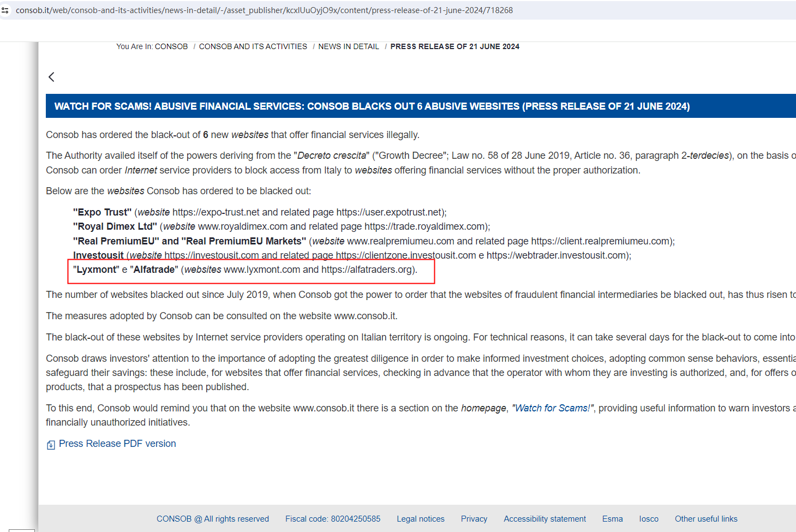Click the Fiscal code: 80204250585 text
The width and height of the screenshot is (796, 532).
pos(333,519)
